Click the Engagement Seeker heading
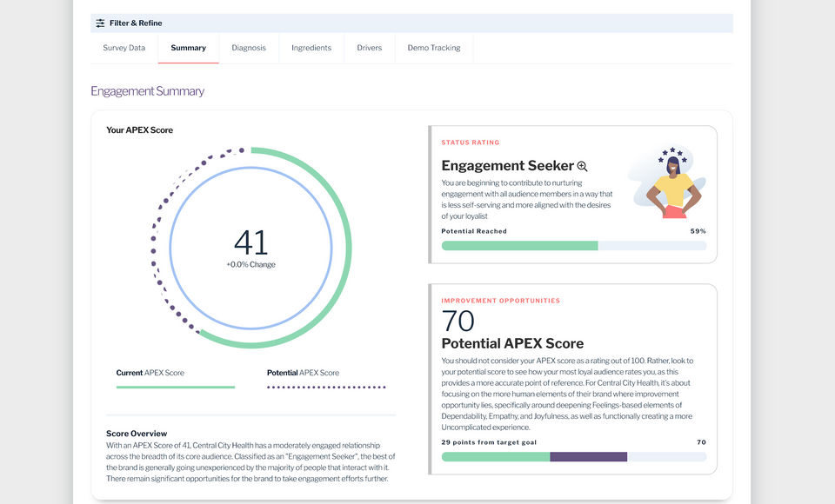 coord(508,166)
